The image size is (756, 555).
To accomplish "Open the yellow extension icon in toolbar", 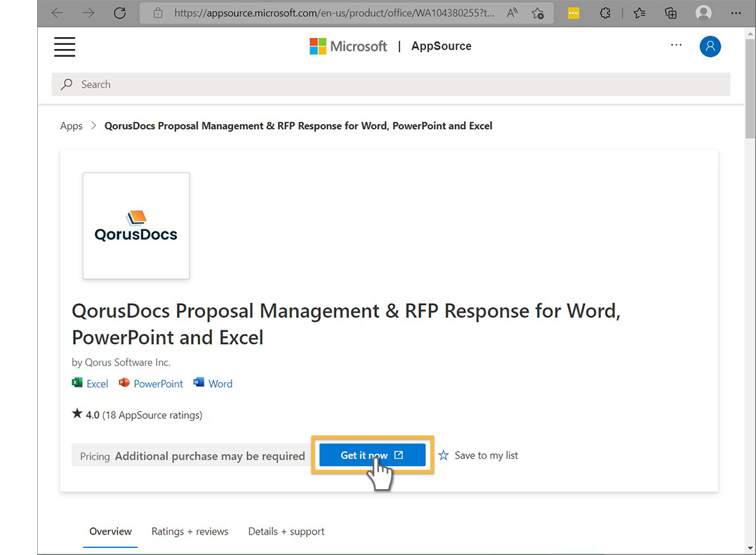I will coord(573,13).
